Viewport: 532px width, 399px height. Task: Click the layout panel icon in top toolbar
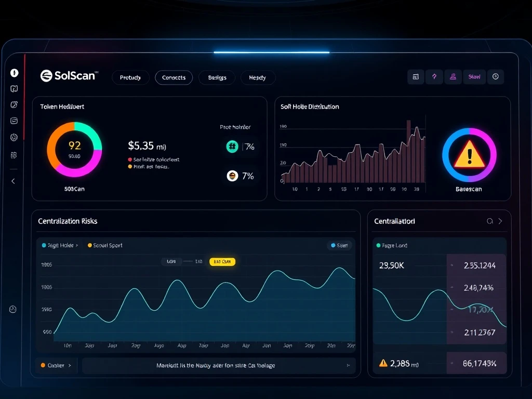click(416, 77)
